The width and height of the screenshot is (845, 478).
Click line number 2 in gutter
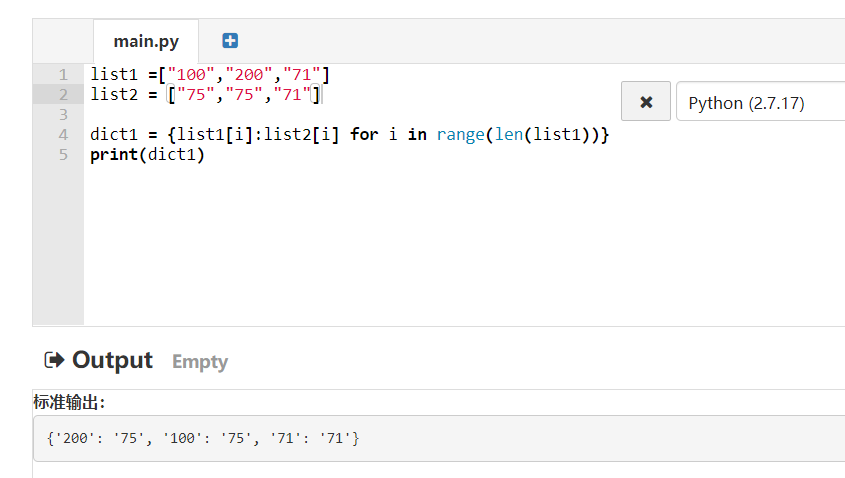63,94
